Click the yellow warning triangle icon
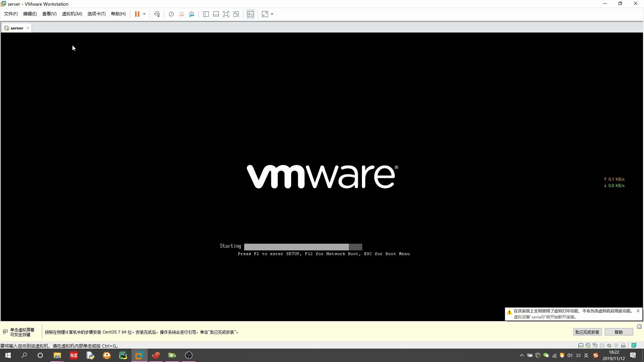 point(509,312)
